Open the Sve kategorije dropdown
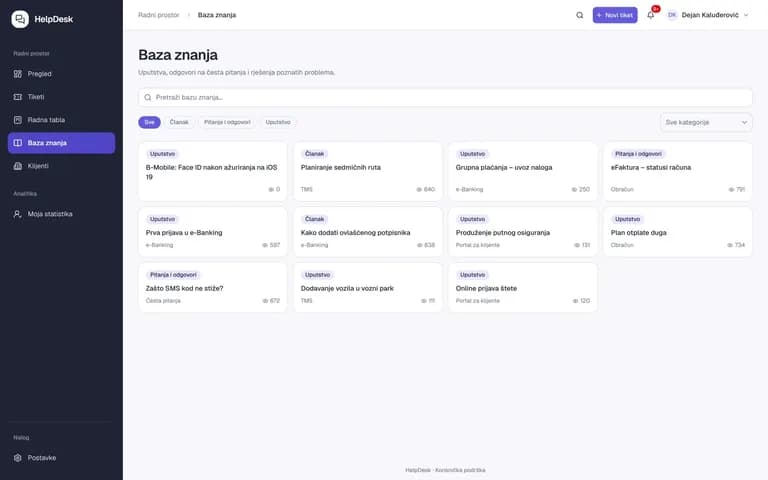 pyautogui.click(x=706, y=122)
